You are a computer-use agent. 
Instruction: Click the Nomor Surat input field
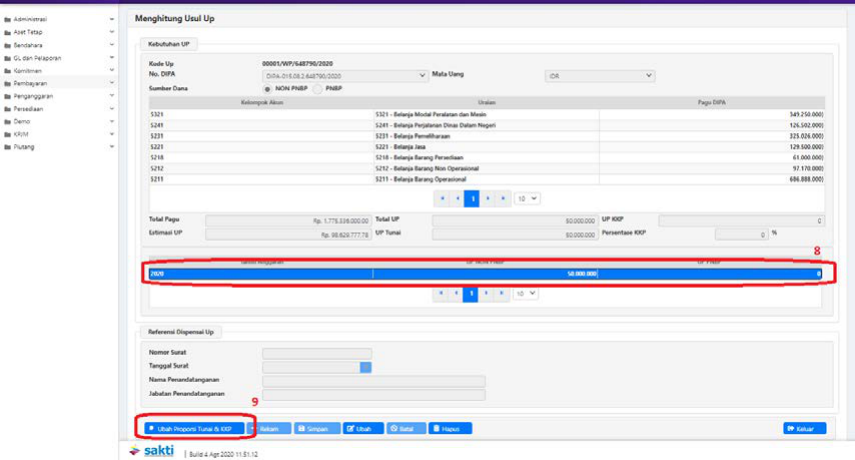tap(316, 353)
